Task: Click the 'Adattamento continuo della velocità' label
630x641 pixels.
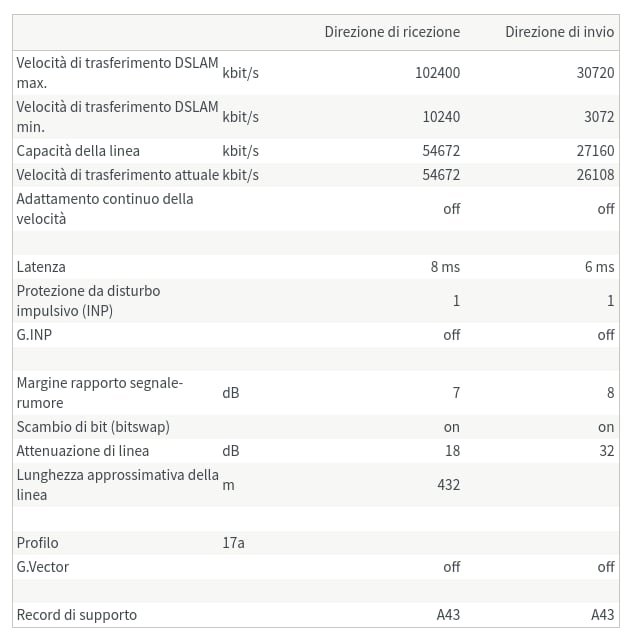Action: tap(105, 209)
